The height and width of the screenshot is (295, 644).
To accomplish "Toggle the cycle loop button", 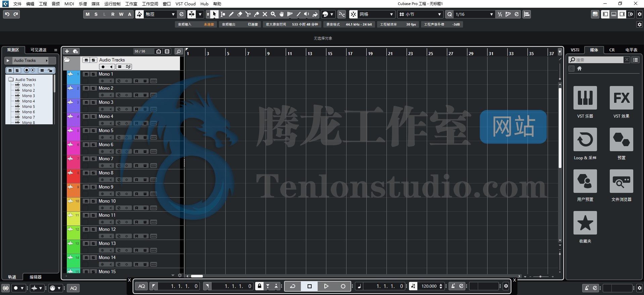I will (x=292, y=286).
